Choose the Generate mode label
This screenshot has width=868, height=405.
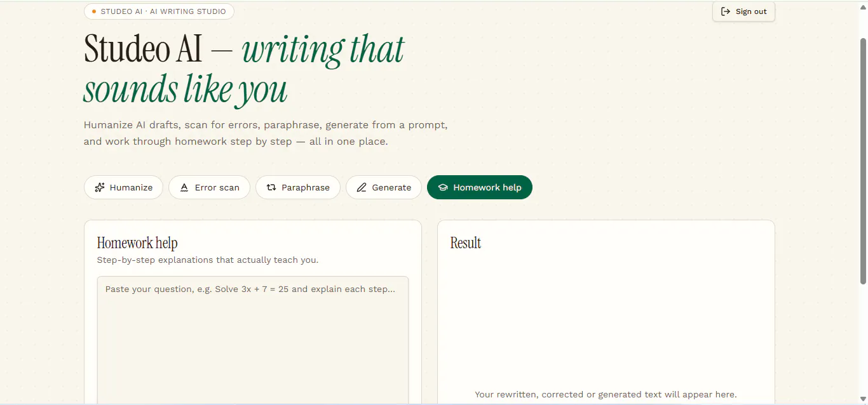pos(391,187)
